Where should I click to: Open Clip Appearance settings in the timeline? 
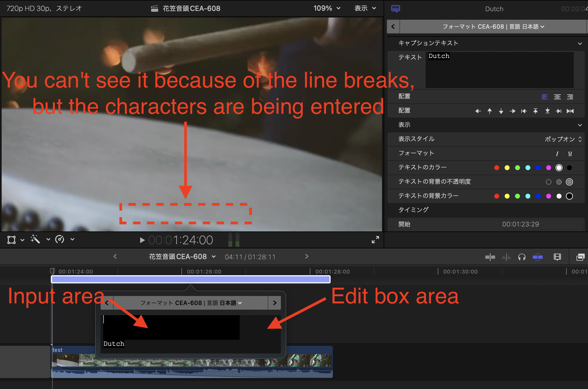point(557,257)
